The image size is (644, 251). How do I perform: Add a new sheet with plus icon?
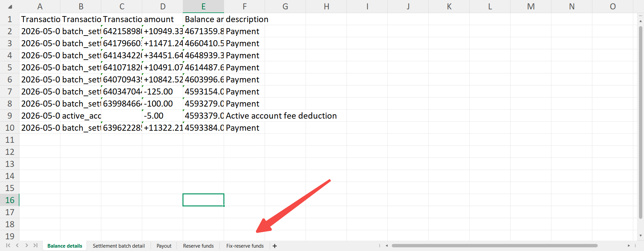pos(275,246)
